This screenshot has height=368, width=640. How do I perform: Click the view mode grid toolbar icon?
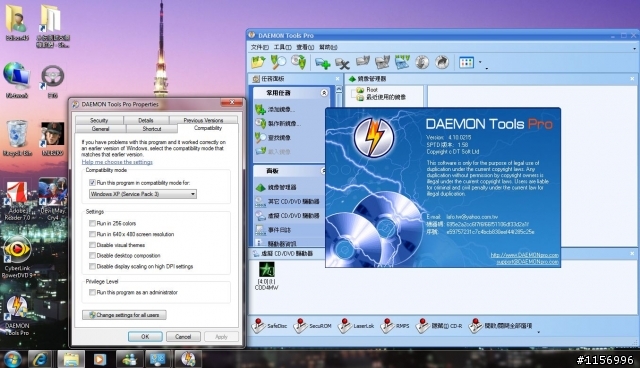click(467, 62)
